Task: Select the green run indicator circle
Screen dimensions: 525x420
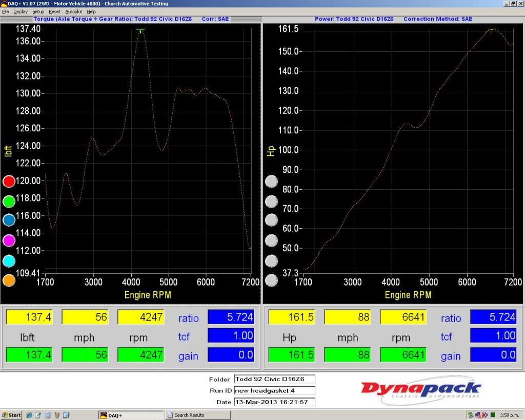Action: click(x=9, y=201)
